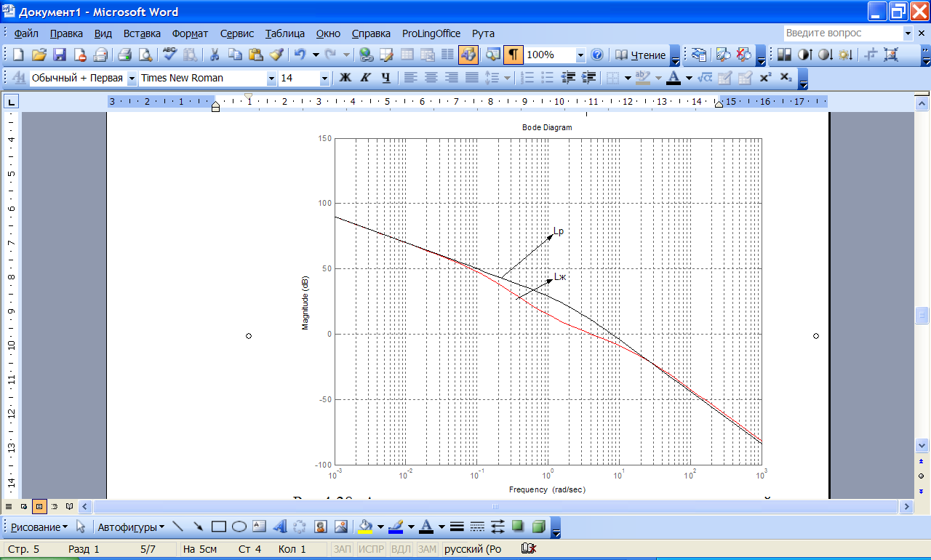Expand the Times New Roman font dropdown

pos(271,78)
